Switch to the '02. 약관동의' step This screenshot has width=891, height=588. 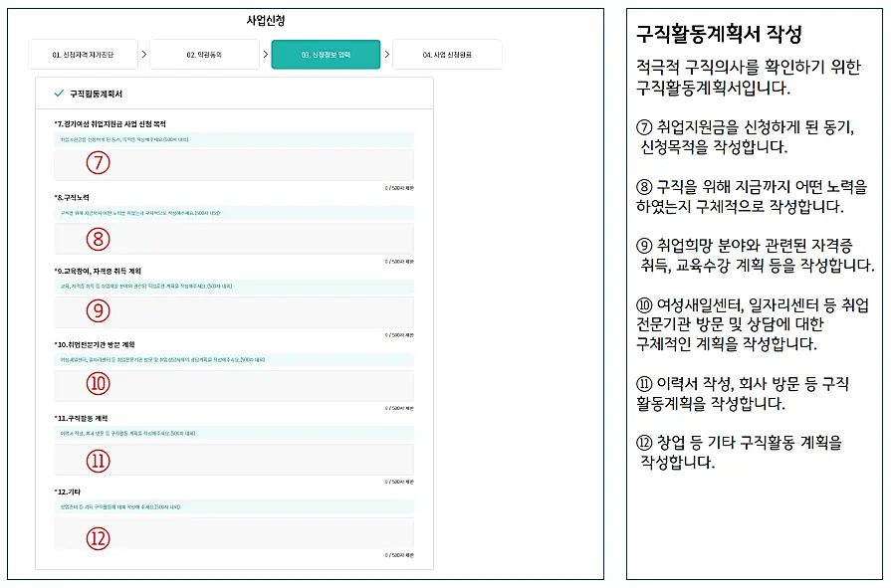tap(206, 56)
